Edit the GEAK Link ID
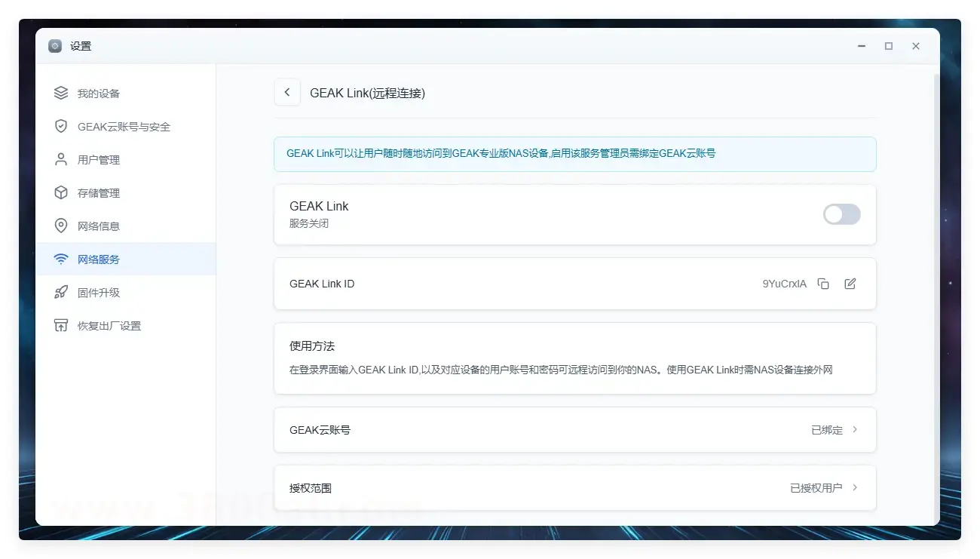Image resolution: width=980 pixels, height=559 pixels. pyautogui.click(x=850, y=284)
